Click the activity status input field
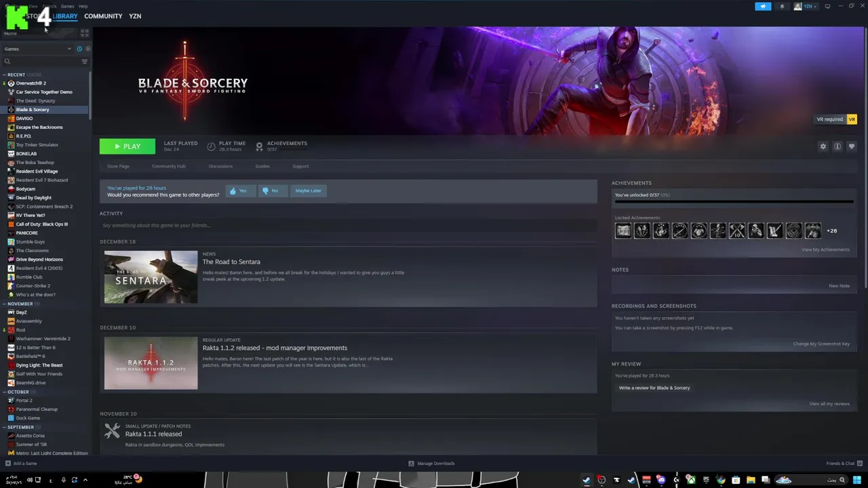 (x=348, y=226)
